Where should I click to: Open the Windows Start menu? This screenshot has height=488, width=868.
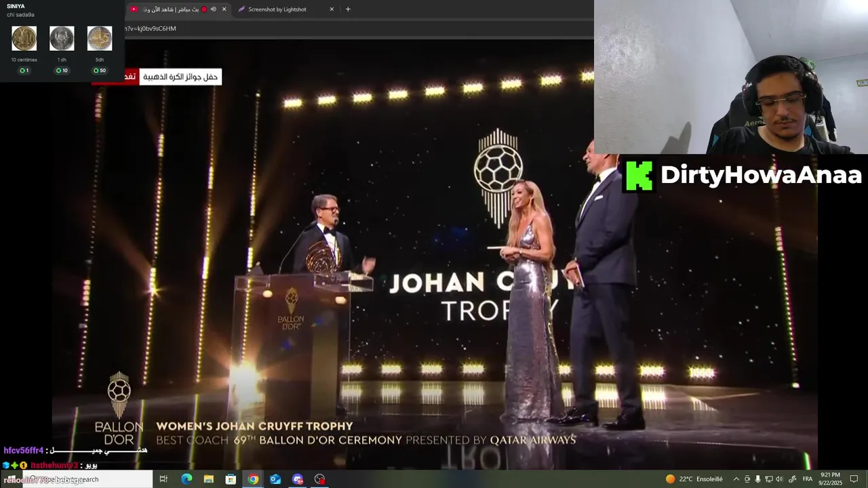click(x=11, y=479)
